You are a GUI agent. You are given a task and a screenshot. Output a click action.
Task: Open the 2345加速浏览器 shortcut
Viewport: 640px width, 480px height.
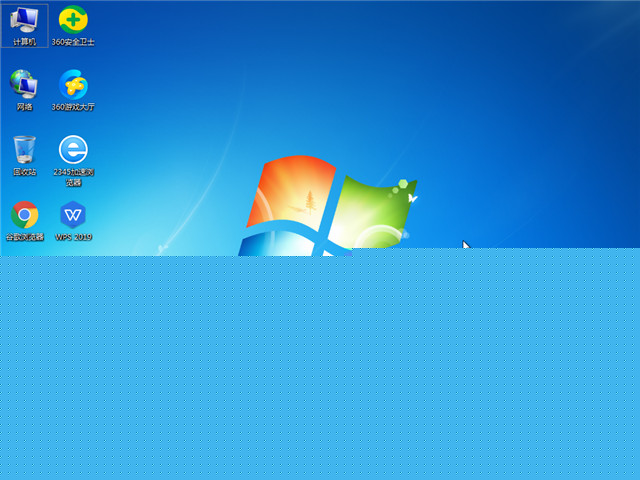(73, 160)
